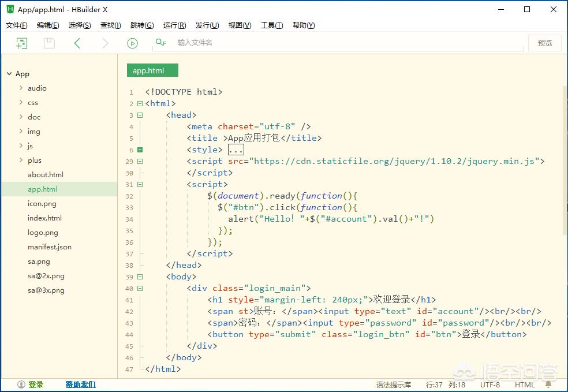The height and width of the screenshot is (392, 568).
Task: Open logo.png in the file tree
Action: (x=43, y=233)
